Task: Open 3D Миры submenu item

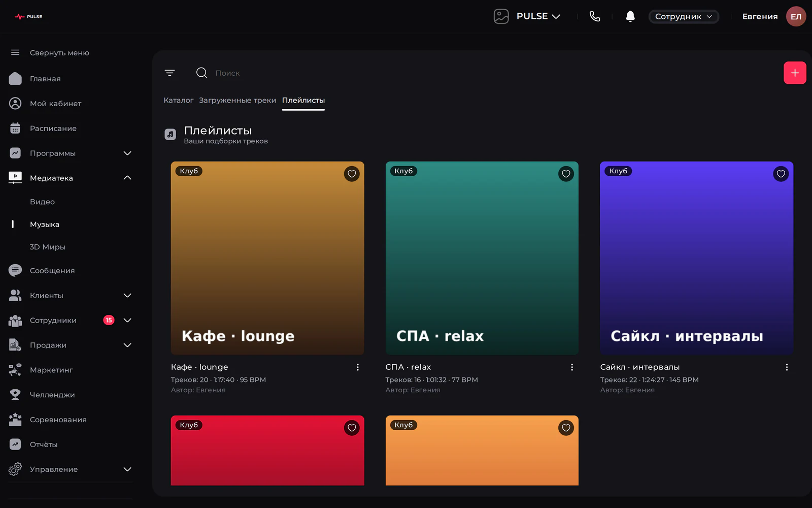Action: coord(48,247)
